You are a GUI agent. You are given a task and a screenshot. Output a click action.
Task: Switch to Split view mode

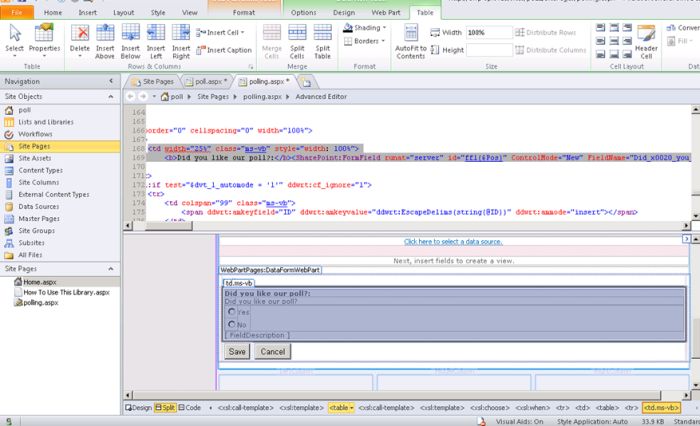point(167,408)
